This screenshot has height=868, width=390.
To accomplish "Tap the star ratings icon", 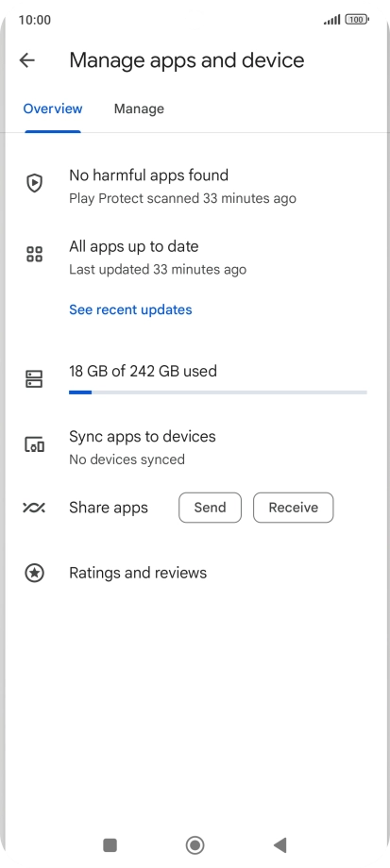I will pyautogui.click(x=34, y=573).
